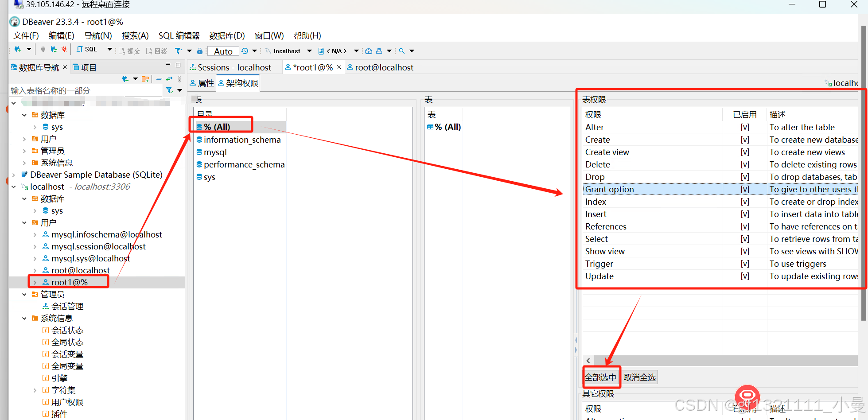Screen dimensions: 868x420
Task: Open the SQL 编辑器 menu
Action: point(179,35)
